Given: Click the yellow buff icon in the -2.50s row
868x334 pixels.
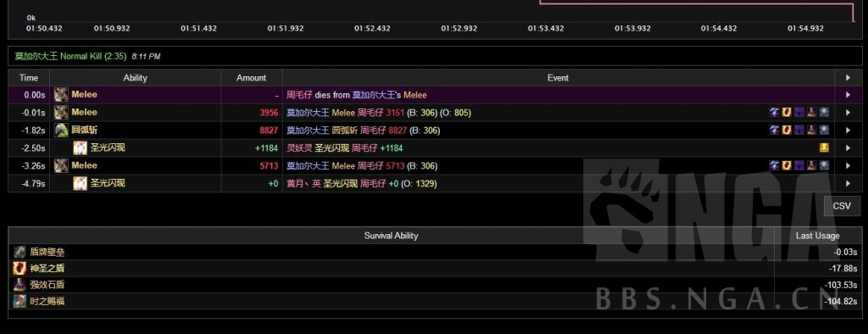Looking at the screenshot, I should [824, 148].
